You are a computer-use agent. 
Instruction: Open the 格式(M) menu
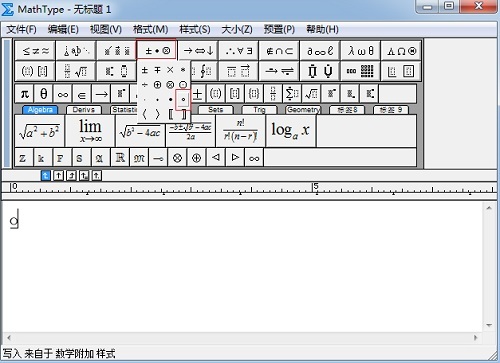(150, 30)
